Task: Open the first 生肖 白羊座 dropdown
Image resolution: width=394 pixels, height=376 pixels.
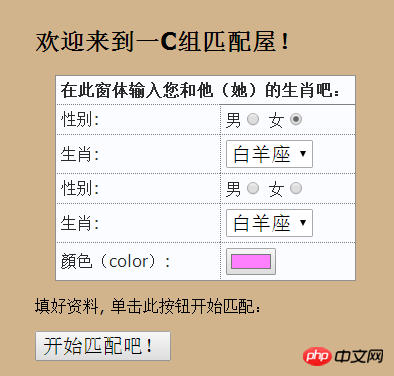Action: point(269,154)
